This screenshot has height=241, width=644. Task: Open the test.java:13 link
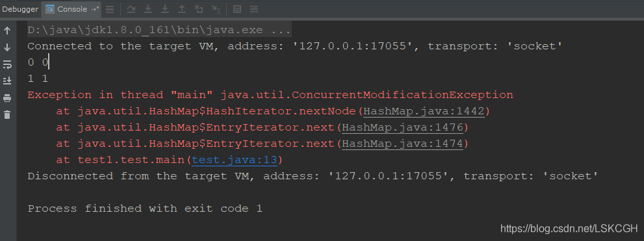point(235,160)
